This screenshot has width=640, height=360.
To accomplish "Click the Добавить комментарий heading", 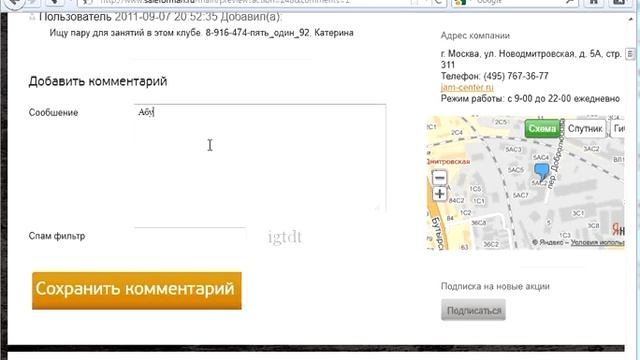I will point(98,81).
